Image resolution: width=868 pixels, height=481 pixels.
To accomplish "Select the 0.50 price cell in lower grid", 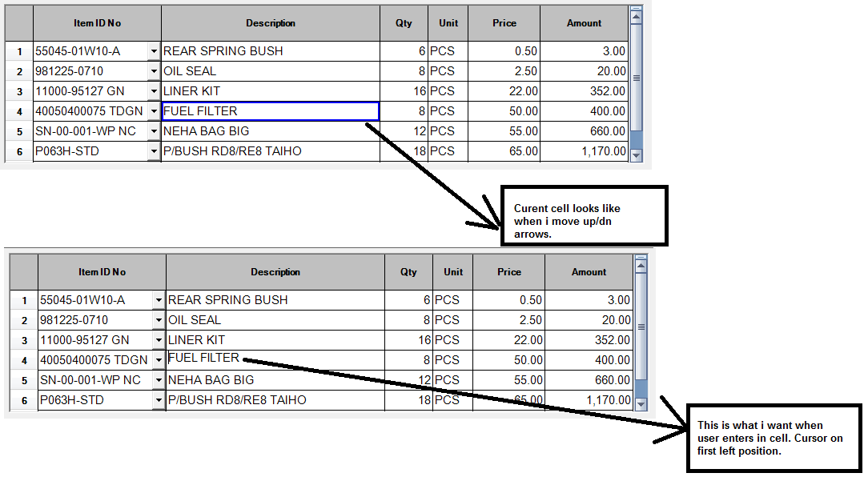I will [509, 301].
